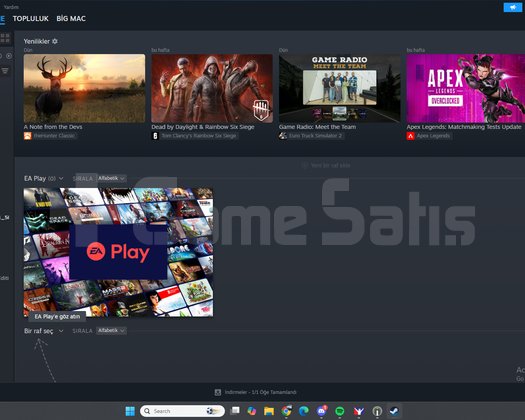Open File Explorer from taskbar
The image size is (525, 420).
click(x=269, y=411)
